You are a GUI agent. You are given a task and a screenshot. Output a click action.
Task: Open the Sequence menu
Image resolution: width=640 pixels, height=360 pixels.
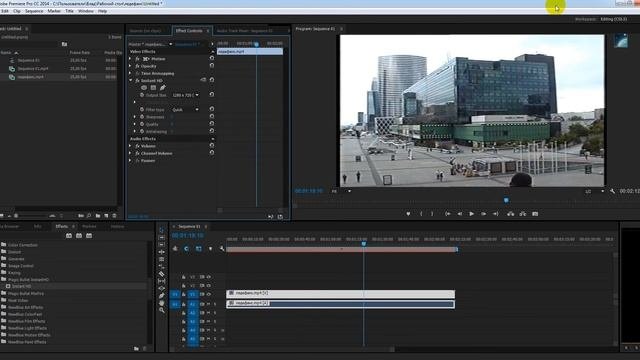tap(34, 11)
